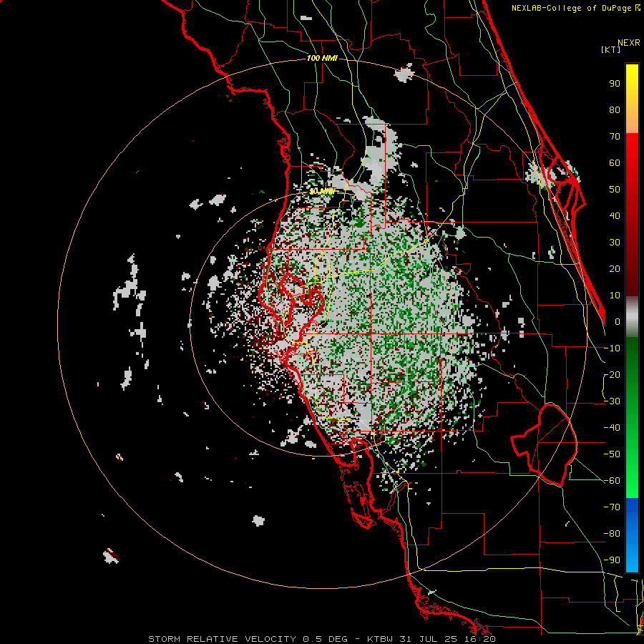Screen dimensions: 644x644
Task: Click the NEXLAB-College of DuPage label
Action: 573,8
